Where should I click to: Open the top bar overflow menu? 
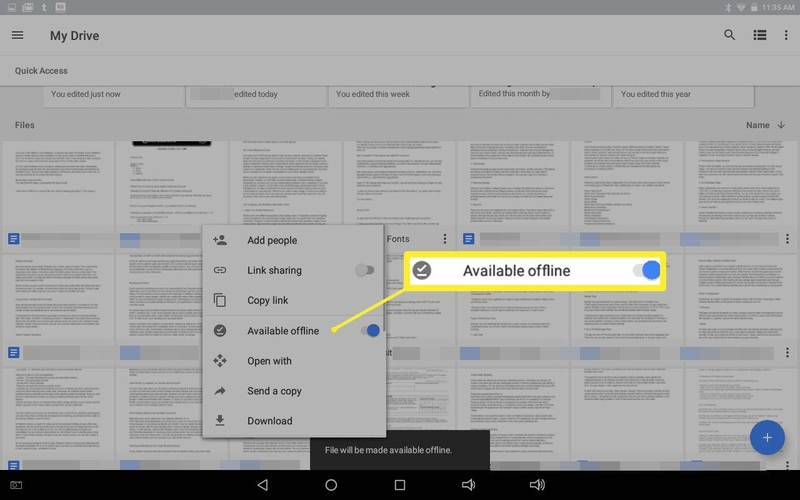[x=786, y=35]
